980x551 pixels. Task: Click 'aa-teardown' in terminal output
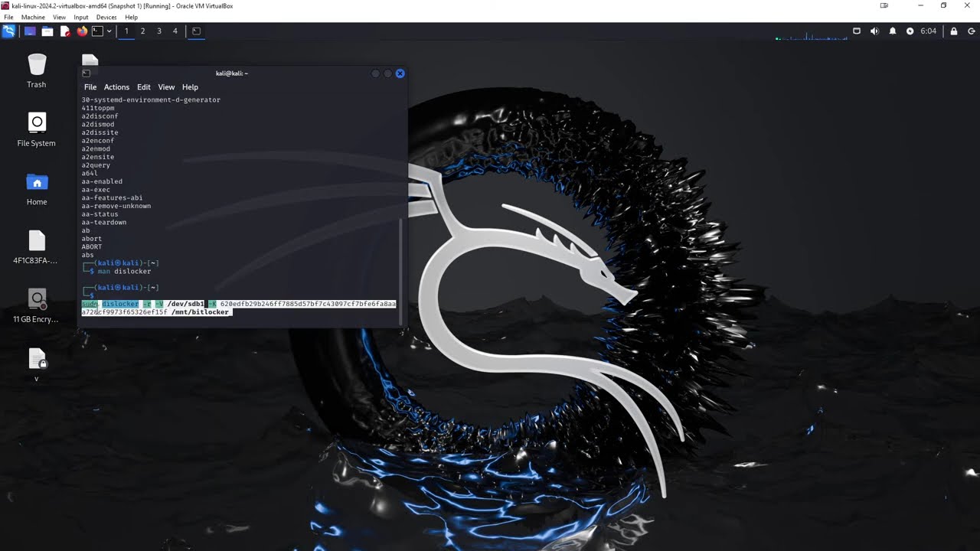point(104,222)
